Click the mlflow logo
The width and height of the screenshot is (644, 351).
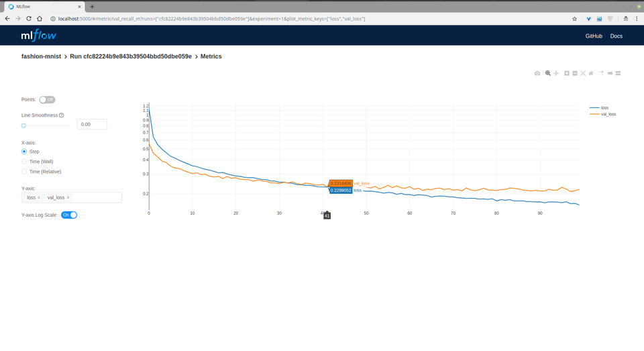click(39, 36)
